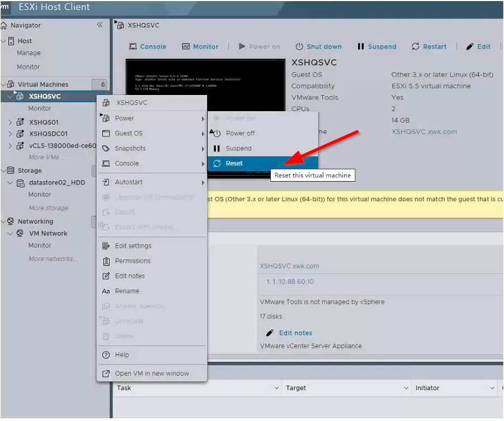504x421 pixels.
Task: Click the Restart toolbar button
Action: [429, 46]
